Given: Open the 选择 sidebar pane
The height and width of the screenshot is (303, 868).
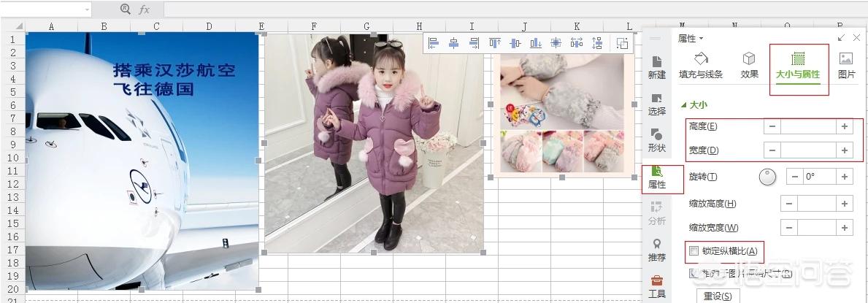Looking at the screenshot, I should click(x=657, y=104).
